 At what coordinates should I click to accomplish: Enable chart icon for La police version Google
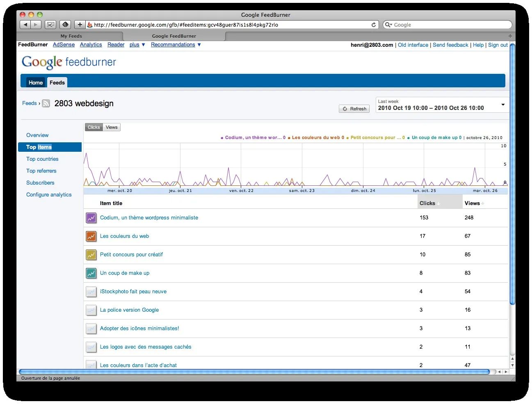point(91,310)
